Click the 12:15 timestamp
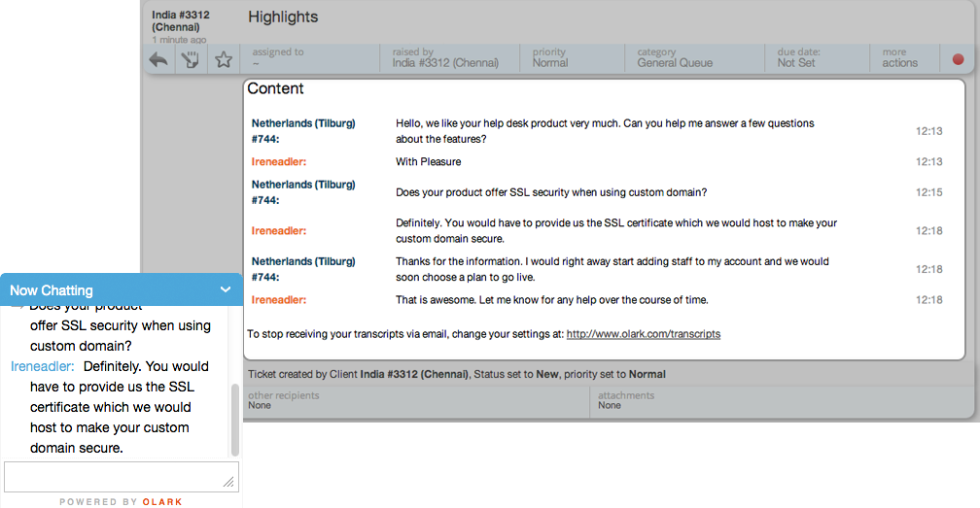 point(928,192)
